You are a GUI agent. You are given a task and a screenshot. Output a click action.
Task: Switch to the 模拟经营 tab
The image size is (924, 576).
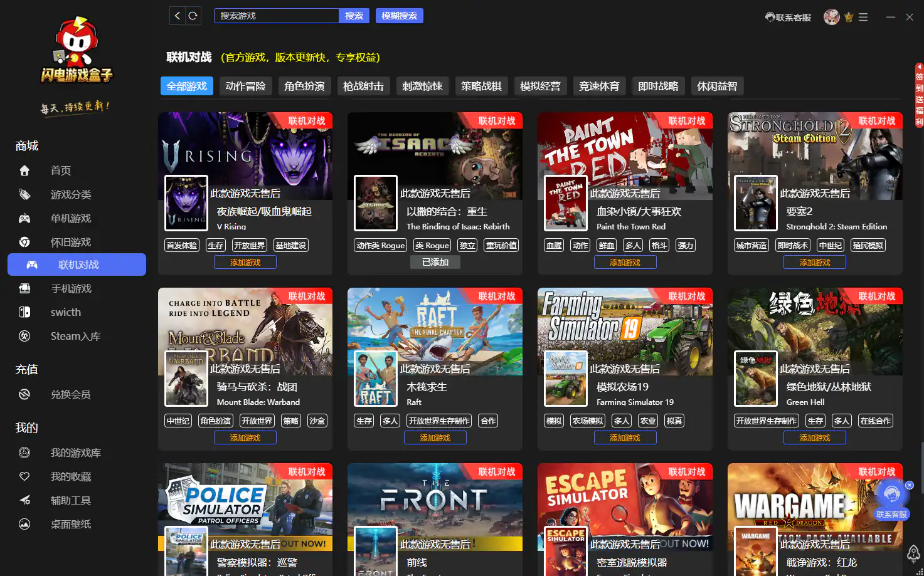(x=541, y=86)
